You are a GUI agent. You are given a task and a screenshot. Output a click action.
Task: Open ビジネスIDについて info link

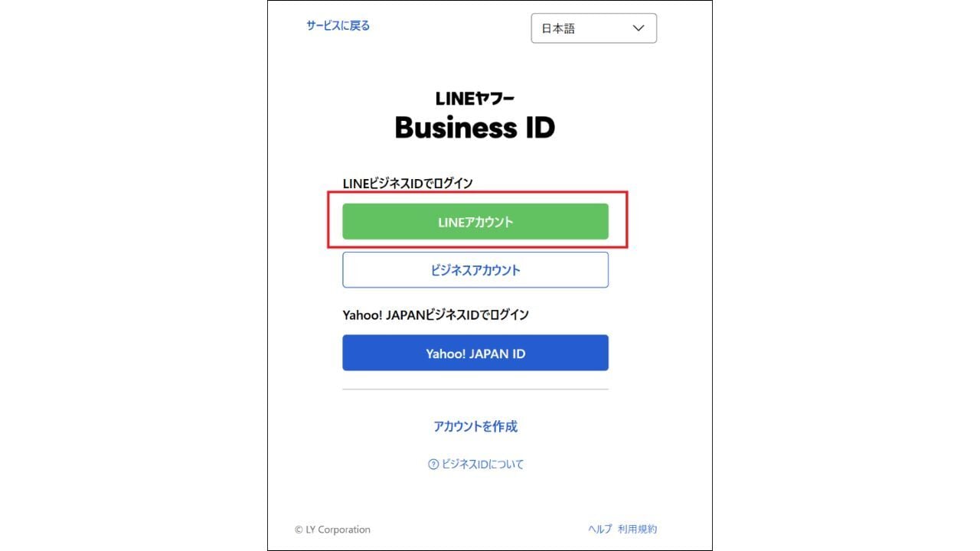click(x=482, y=464)
